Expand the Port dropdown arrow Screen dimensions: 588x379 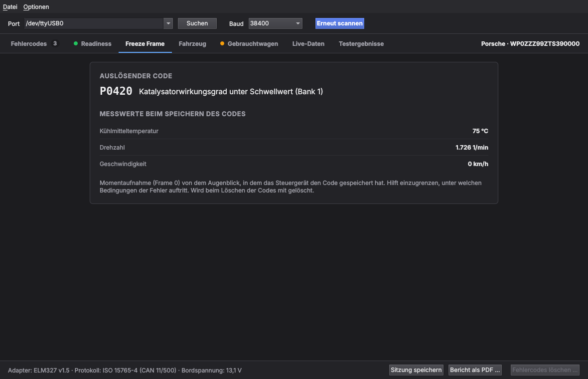[x=168, y=23]
